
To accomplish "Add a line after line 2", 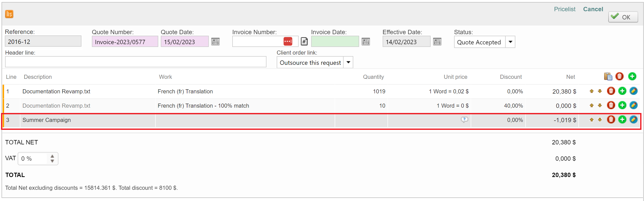I will [622, 105].
